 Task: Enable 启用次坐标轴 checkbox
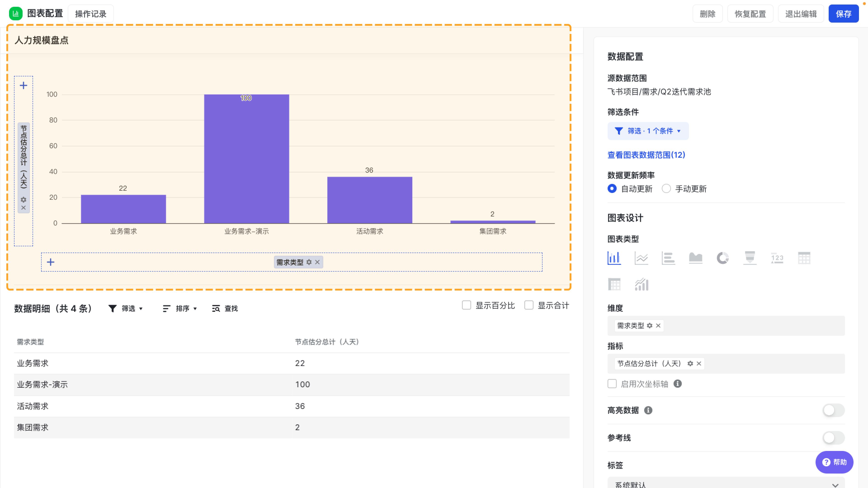click(612, 384)
